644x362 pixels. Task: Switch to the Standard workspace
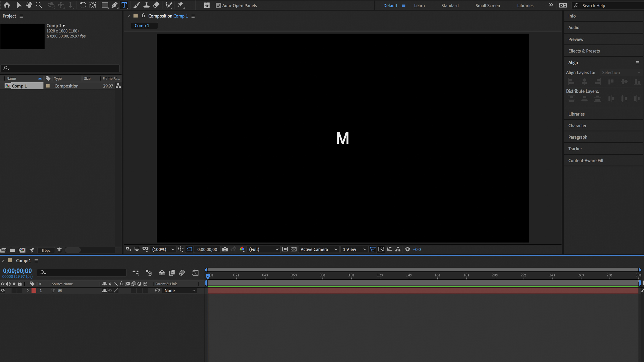coord(449,5)
